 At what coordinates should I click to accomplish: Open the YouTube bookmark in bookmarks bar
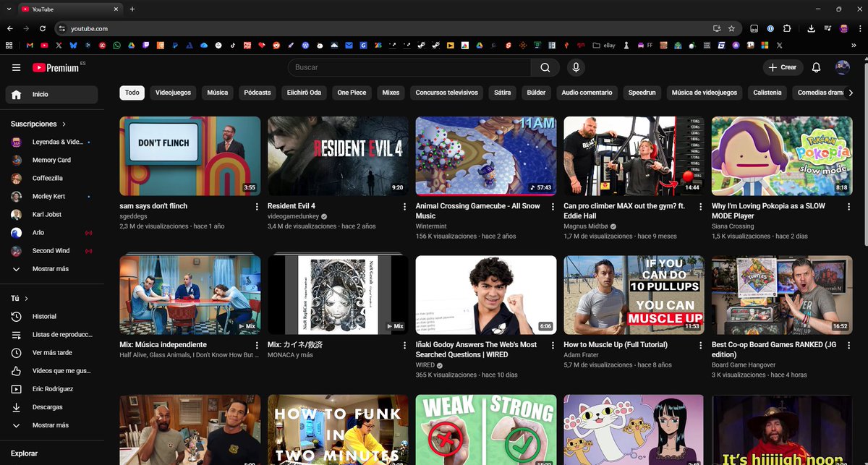[x=44, y=45]
